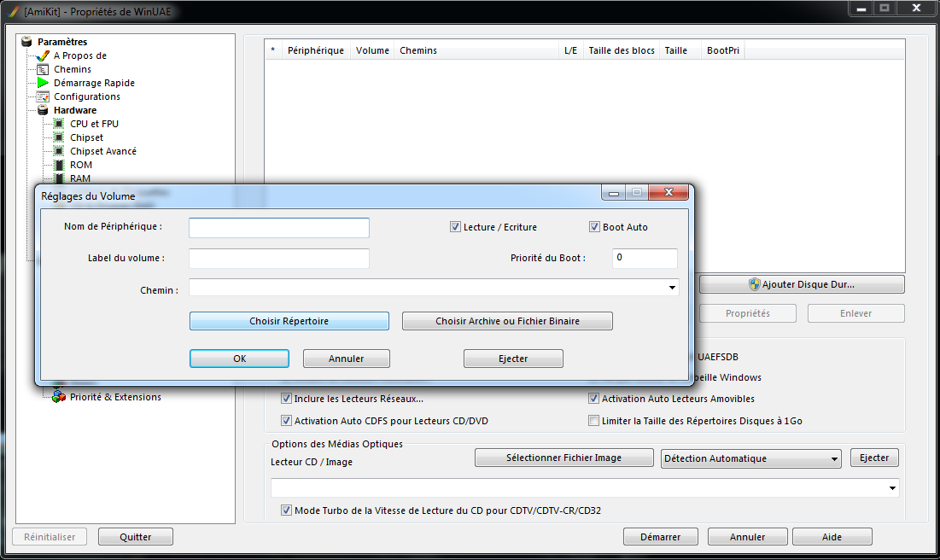The height and width of the screenshot is (560, 940).
Task: Open Priorité & Extensions icon
Action: (x=59, y=397)
